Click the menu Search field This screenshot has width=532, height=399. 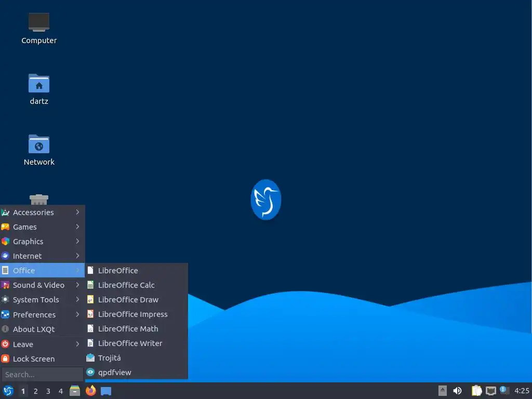[43, 375]
